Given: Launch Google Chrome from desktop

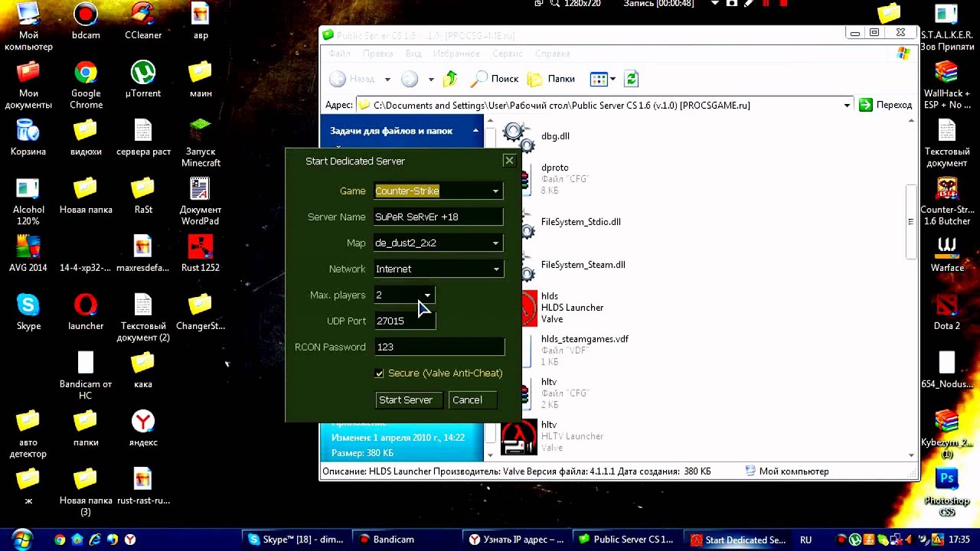Looking at the screenshot, I should (x=86, y=85).
